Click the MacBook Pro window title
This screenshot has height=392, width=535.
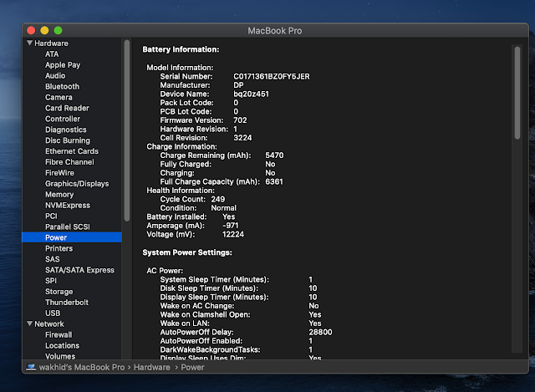click(275, 31)
